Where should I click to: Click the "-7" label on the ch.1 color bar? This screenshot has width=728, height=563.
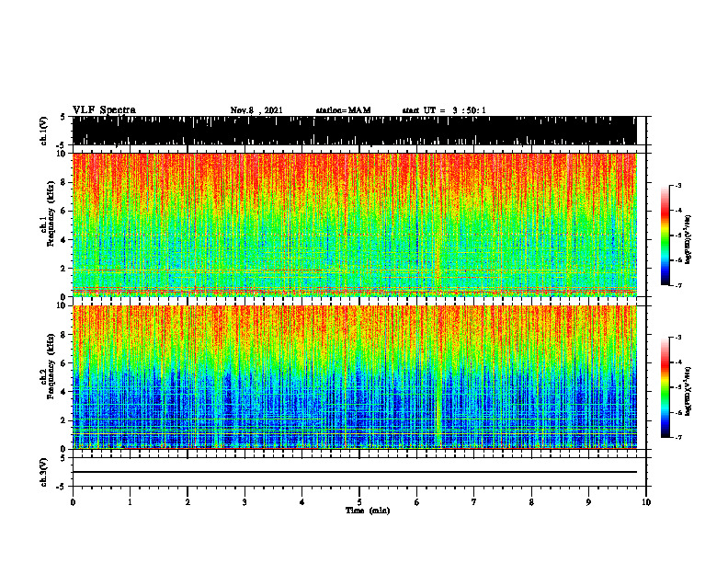pos(677,285)
